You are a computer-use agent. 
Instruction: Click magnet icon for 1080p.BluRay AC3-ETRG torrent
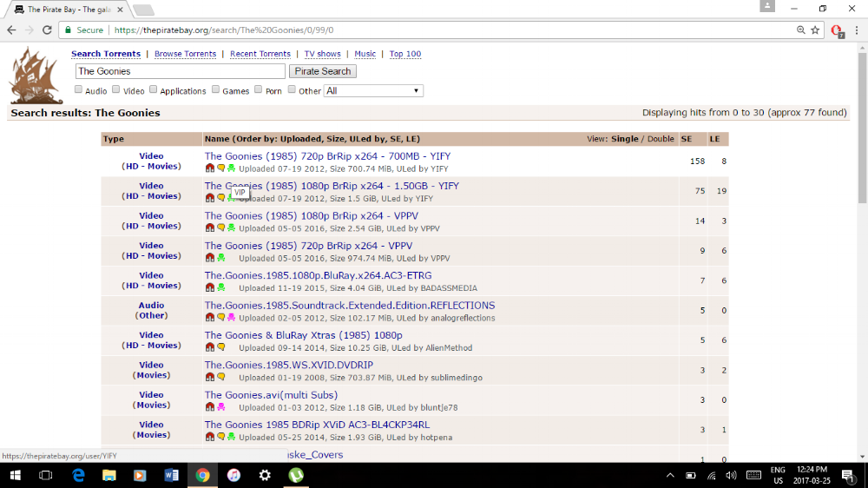(210, 288)
